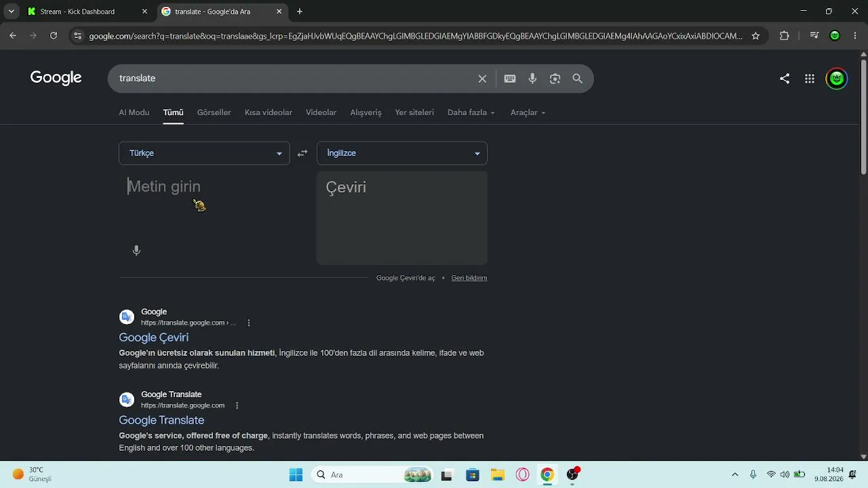
Task: View site information icon in address bar
Action: click(x=77, y=36)
